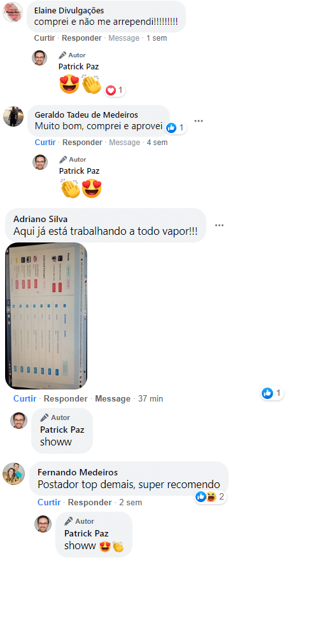Message Adriano Silva from his comment
The width and height of the screenshot is (333, 644).
click(x=113, y=399)
